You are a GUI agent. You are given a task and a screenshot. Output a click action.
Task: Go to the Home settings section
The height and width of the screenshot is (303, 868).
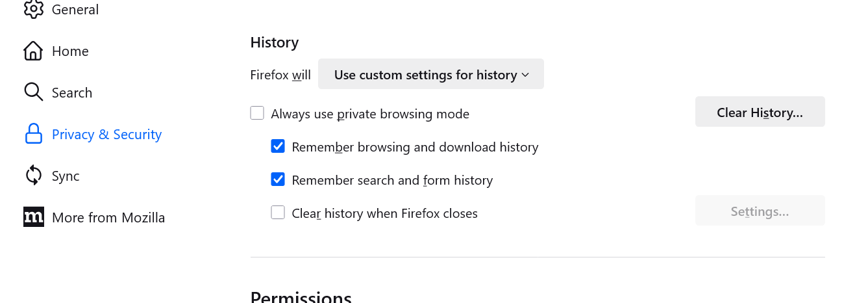(70, 51)
